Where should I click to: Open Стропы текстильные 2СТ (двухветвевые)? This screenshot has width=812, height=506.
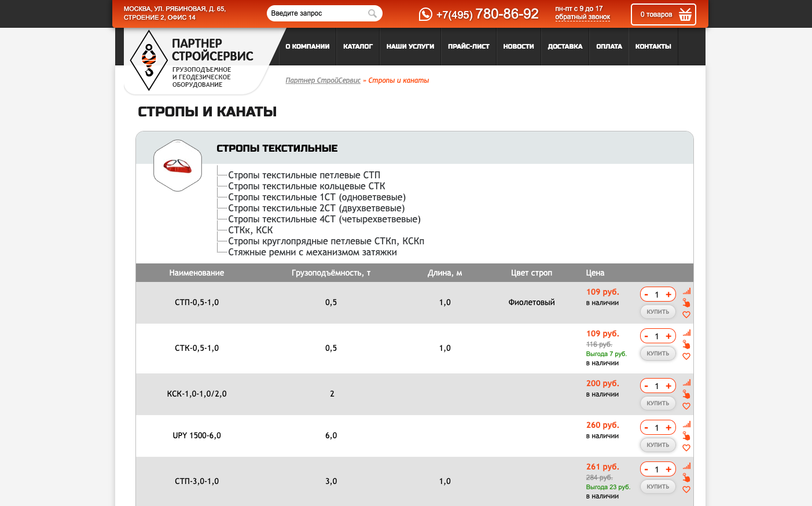[x=316, y=208]
